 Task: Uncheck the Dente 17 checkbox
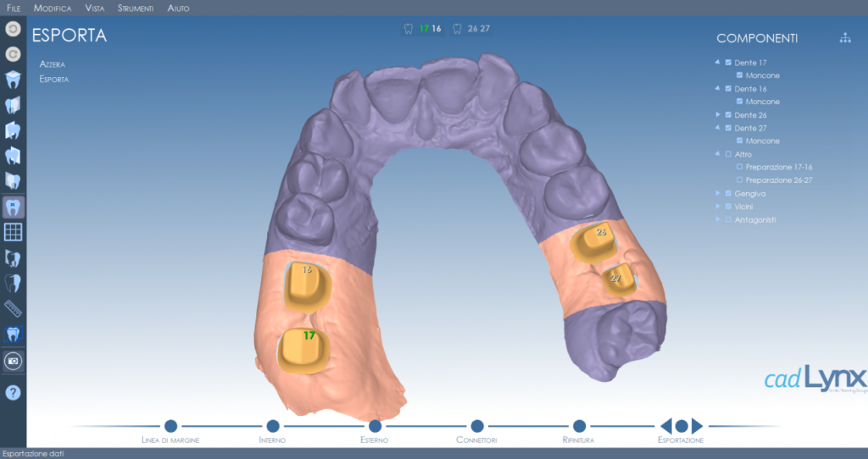pos(728,63)
